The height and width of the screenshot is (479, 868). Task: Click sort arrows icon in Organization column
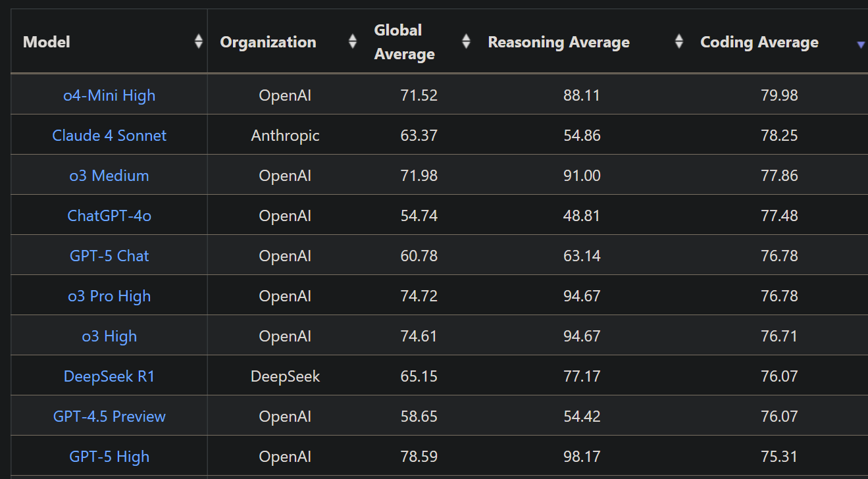pos(353,42)
